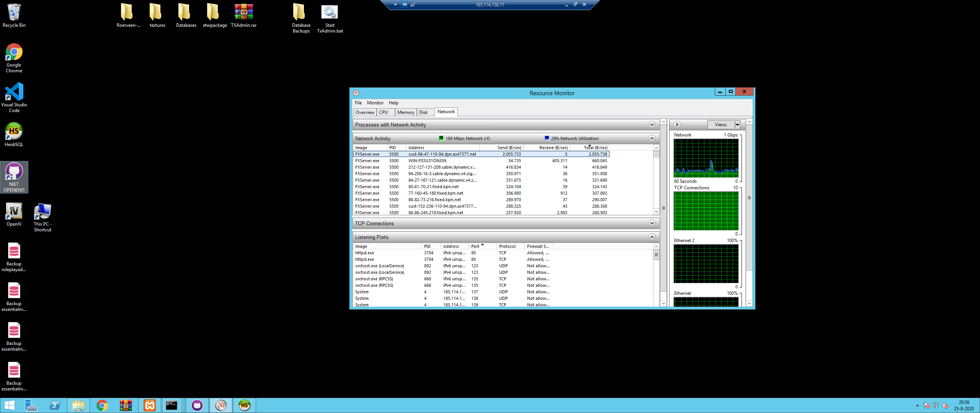The width and height of the screenshot is (980, 413).
Task: Open the Views dropdown arrow
Action: [737, 125]
